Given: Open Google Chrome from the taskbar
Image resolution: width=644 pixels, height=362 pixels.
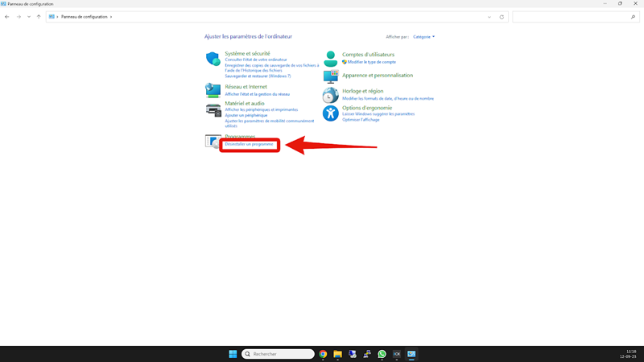Looking at the screenshot, I should click(323, 354).
